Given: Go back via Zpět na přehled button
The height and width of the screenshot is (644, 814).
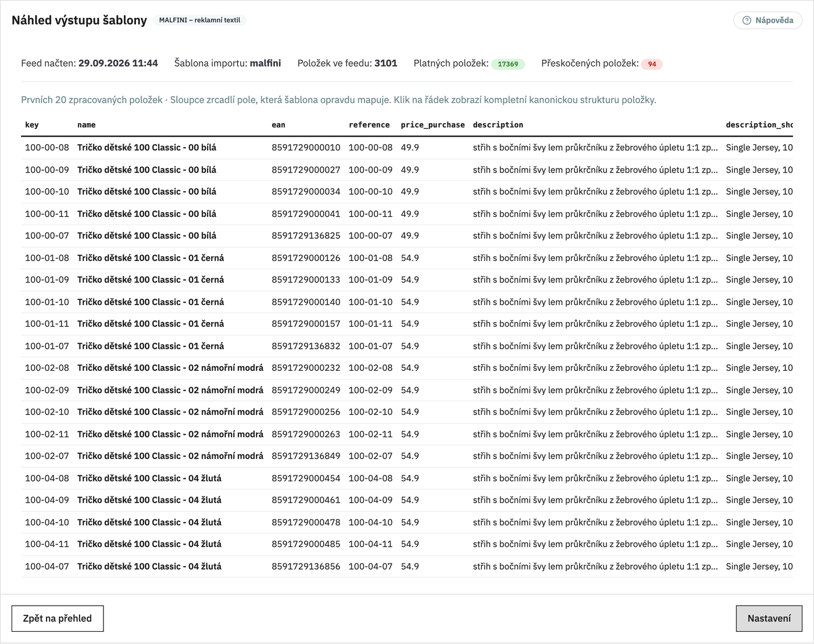Looking at the screenshot, I should 58,618.
